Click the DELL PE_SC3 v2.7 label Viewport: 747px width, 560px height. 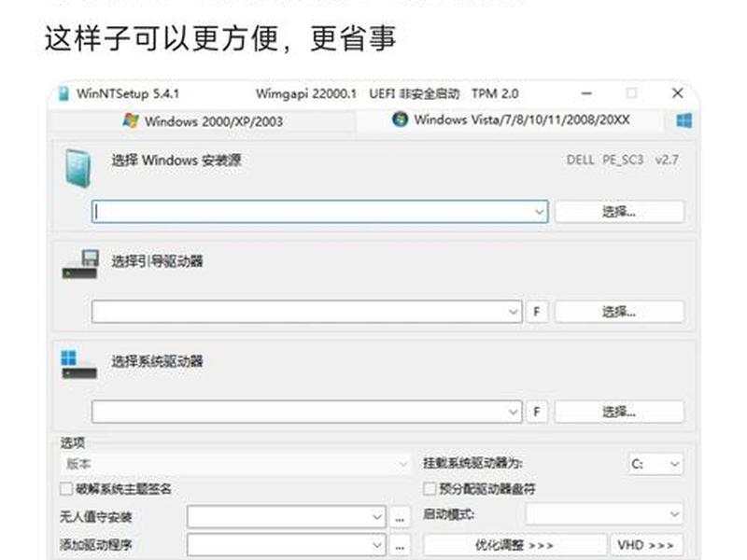click(622, 160)
